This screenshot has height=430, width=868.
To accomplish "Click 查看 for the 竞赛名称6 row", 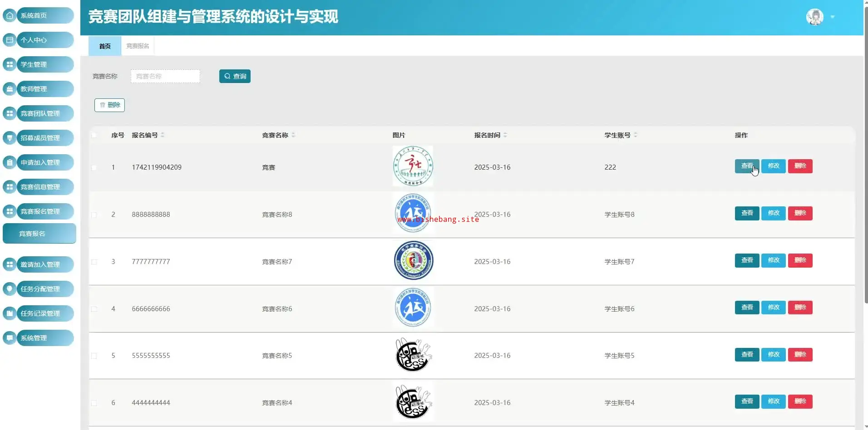I will 747,308.
